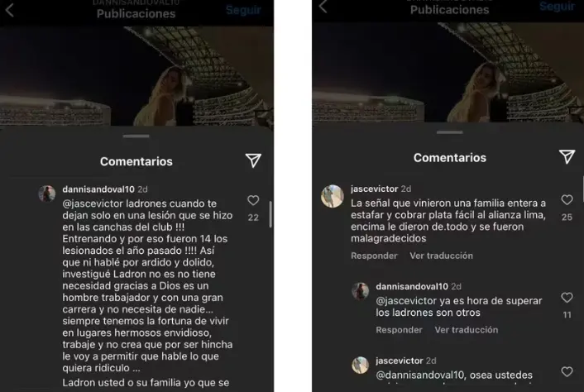Open jascevictor's profile avatar on top comment
This screenshot has width=584, height=392.
pyautogui.click(x=333, y=196)
